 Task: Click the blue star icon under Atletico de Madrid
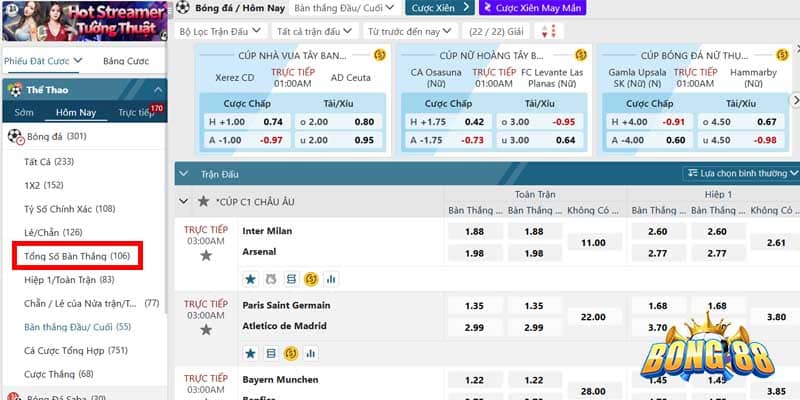(251, 353)
